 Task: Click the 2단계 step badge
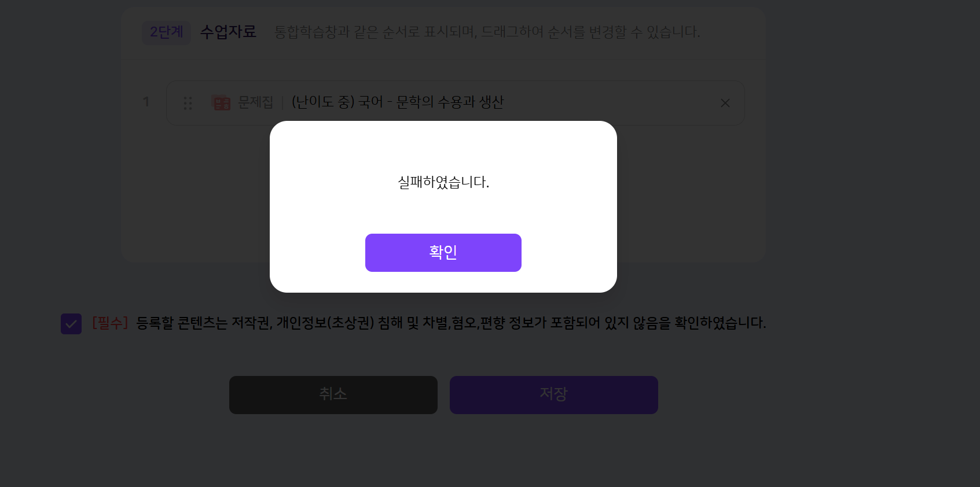tap(166, 32)
